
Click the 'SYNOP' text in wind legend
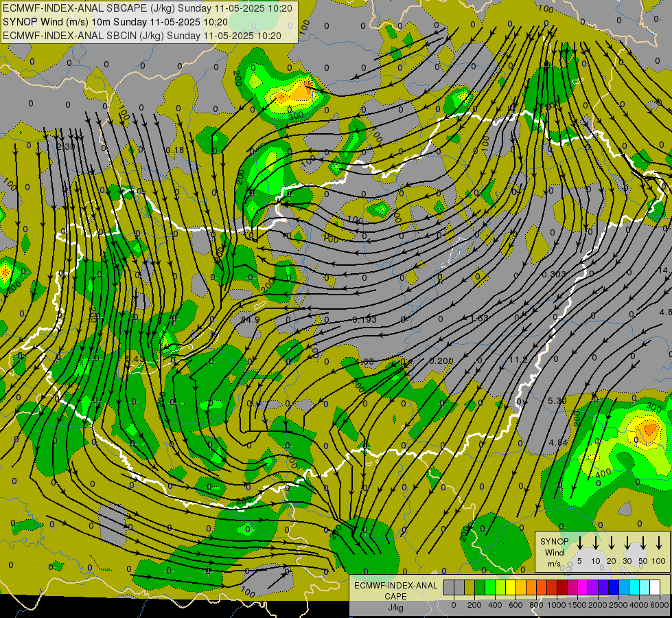(x=554, y=541)
